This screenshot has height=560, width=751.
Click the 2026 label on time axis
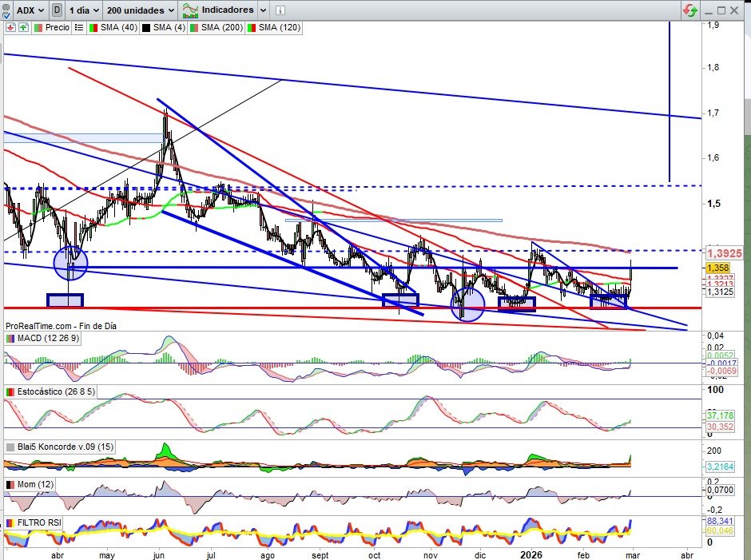point(531,554)
